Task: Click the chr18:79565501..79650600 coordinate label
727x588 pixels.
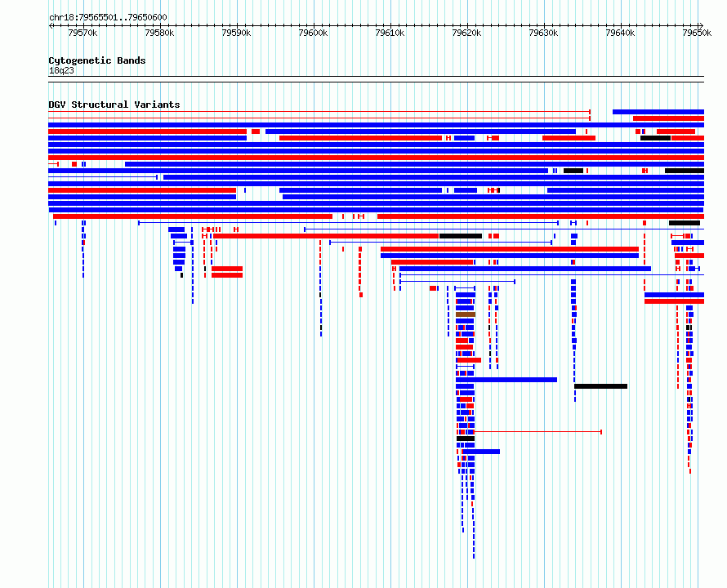Action: click(108, 18)
